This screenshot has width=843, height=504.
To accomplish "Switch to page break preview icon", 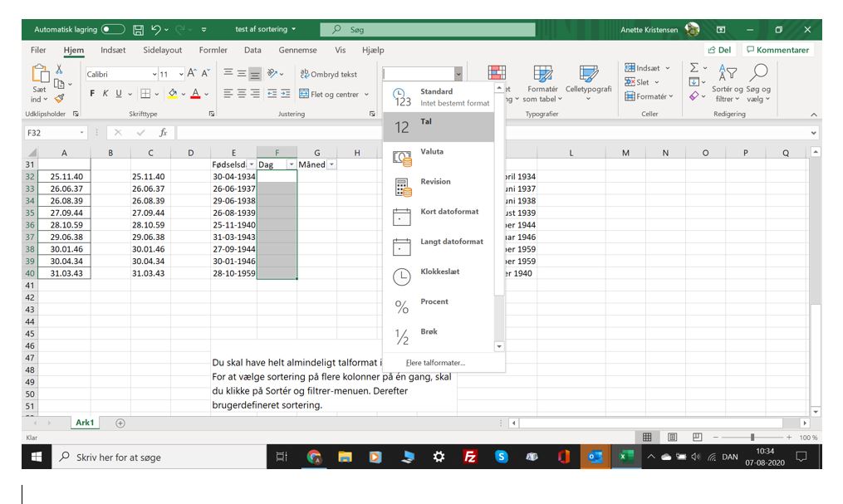I will [x=698, y=438].
